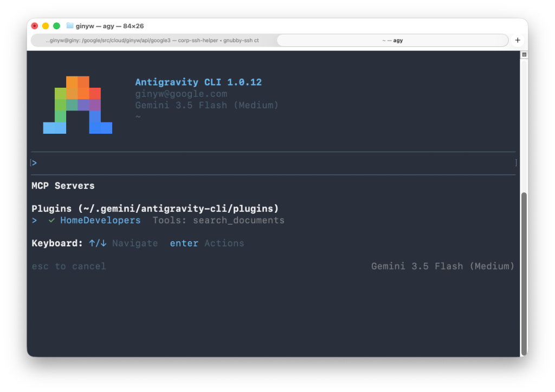555x392 pixels.
Task: Focus the prompt input line
Action: (273, 163)
